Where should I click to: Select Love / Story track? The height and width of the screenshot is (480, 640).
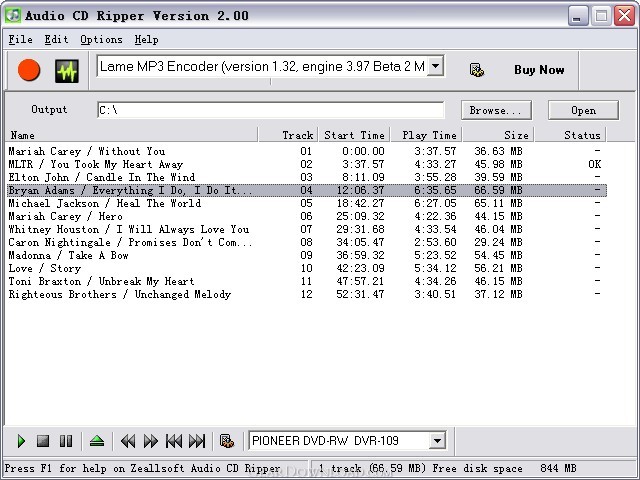click(306, 268)
